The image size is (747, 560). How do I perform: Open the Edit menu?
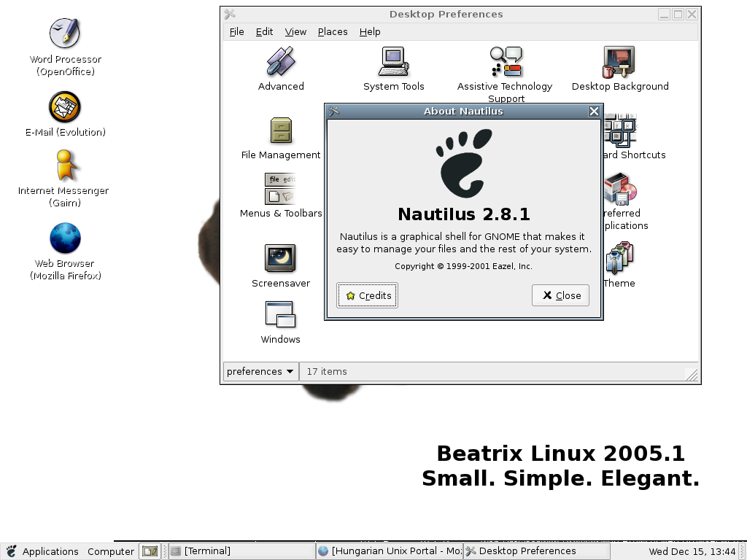[x=264, y=32]
